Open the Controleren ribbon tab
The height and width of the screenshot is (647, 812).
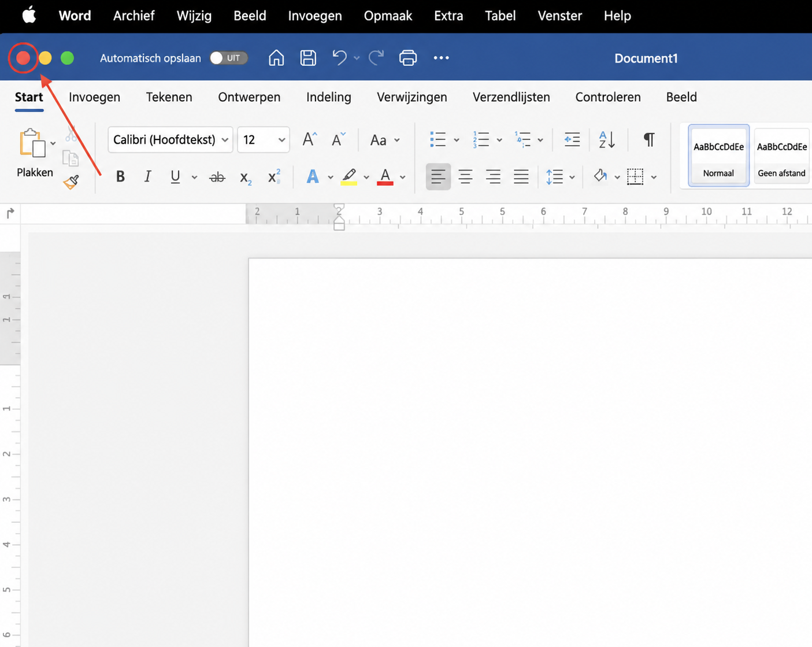608,97
